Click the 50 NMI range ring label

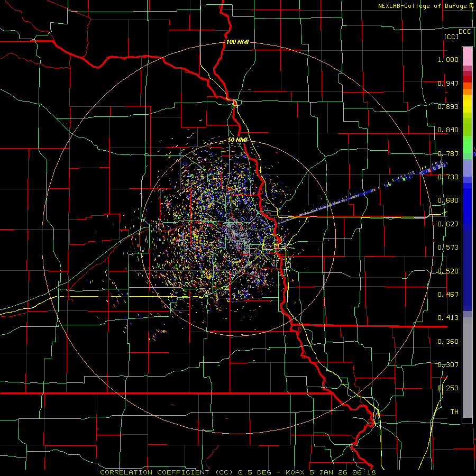pos(237,140)
